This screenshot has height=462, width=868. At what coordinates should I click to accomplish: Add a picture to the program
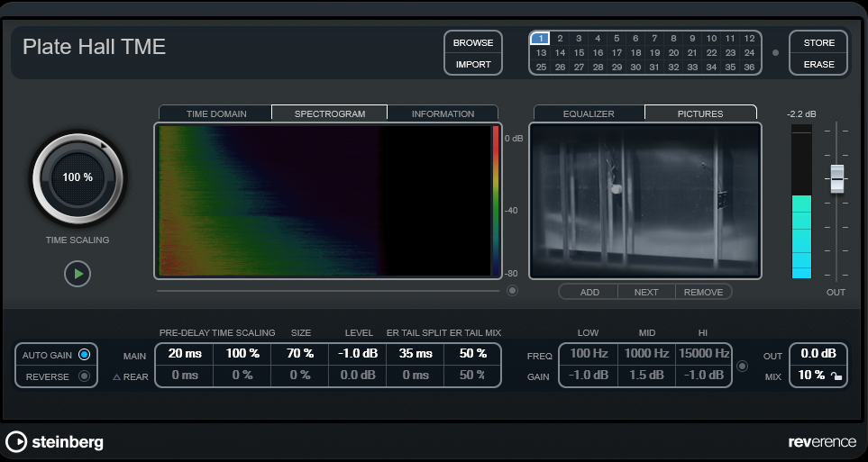pos(589,292)
